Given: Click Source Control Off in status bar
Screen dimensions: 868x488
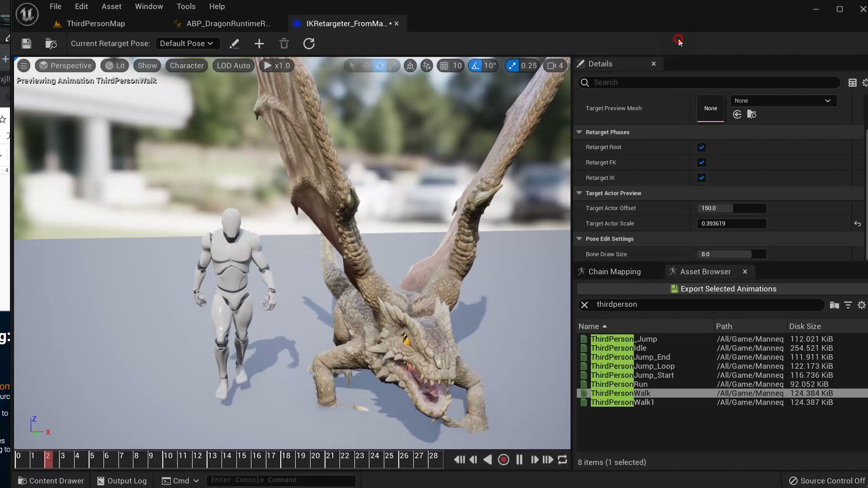Looking at the screenshot, I should (826, 481).
